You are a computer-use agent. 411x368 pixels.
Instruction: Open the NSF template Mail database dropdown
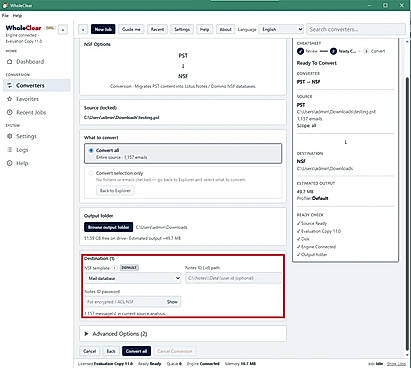tap(133, 278)
